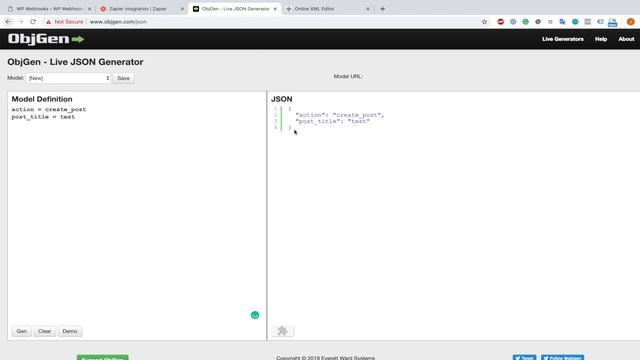
Task: Click the 'action = create_post' line in Model Definition
Action: click(49, 109)
